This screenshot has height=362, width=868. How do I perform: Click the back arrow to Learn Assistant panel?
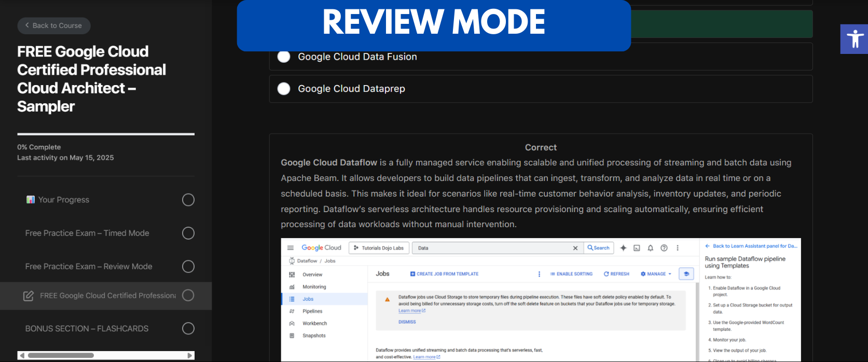(707, 246)
